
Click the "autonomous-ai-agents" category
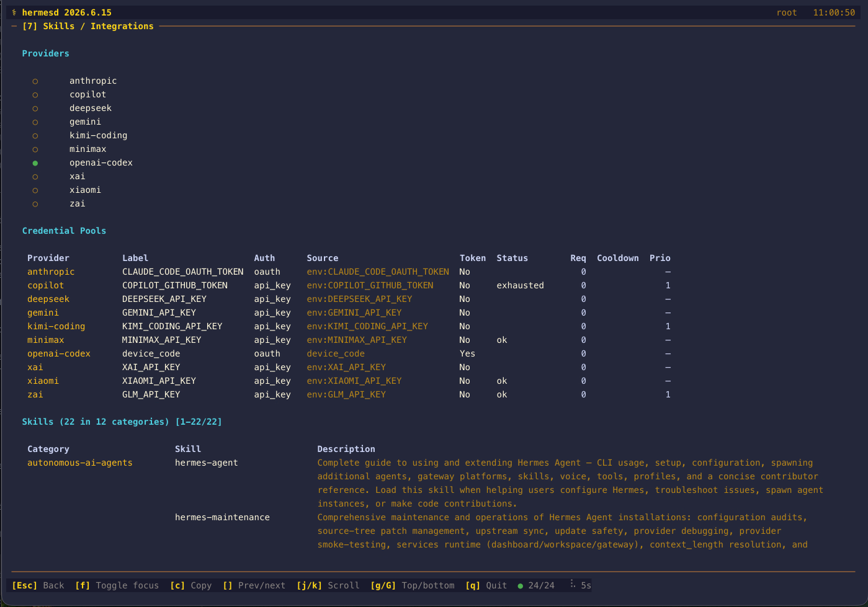pyautogui.click(x=80, y=463)
